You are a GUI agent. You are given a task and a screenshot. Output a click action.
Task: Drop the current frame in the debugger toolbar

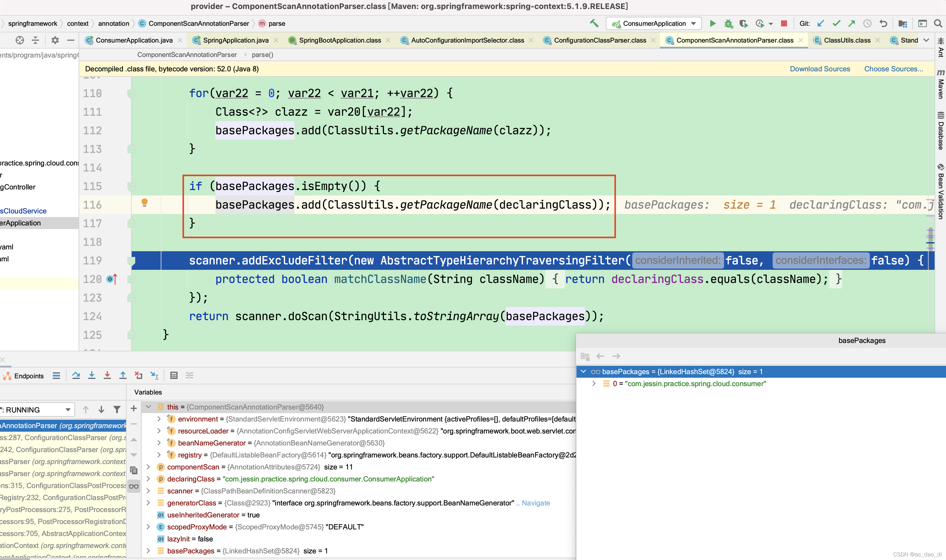coord(139,375)
